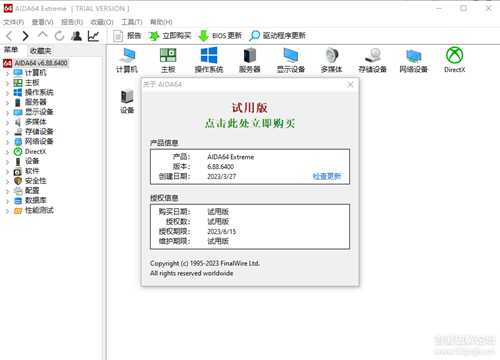Click the build date 2023/3/27

[x=221, y=176]
